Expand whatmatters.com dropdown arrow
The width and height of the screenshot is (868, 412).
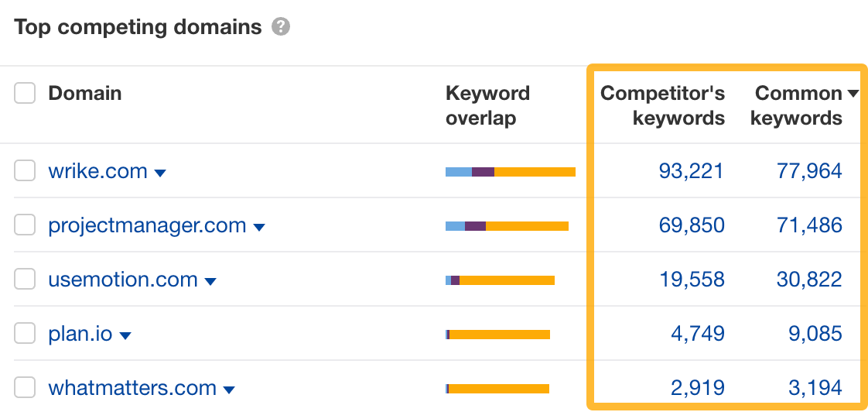[x=229, y=390]
